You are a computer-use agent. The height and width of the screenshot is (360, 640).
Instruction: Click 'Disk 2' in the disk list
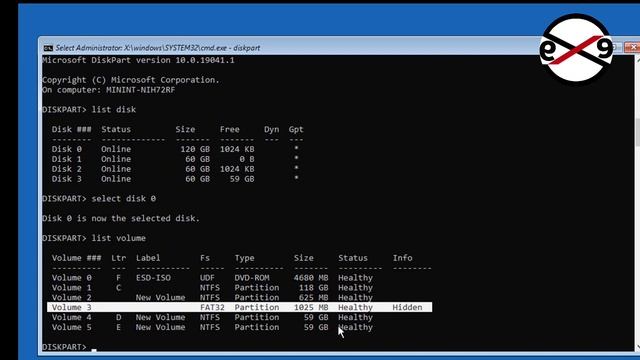[x=67, y=169]
